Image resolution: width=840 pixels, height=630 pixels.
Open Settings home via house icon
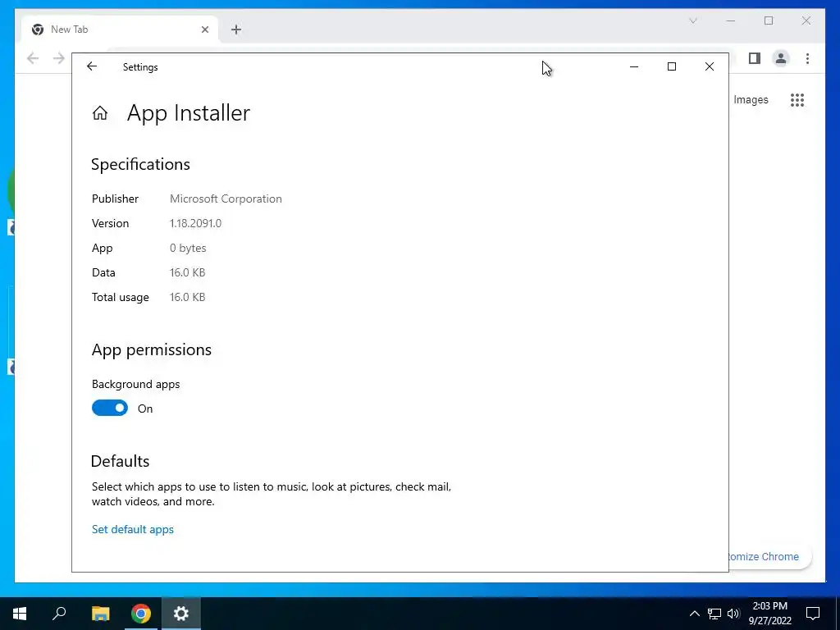pos(100,113)
